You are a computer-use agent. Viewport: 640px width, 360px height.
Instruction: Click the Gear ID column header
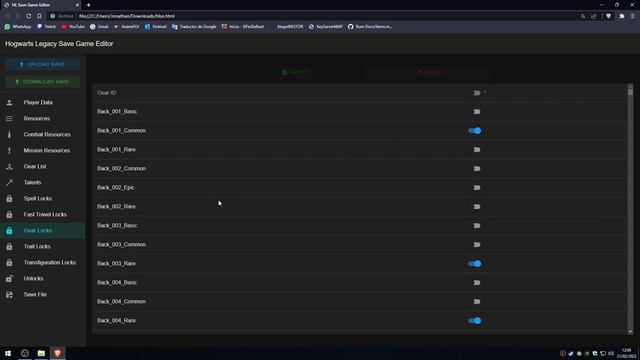click(x=107, y=93)
